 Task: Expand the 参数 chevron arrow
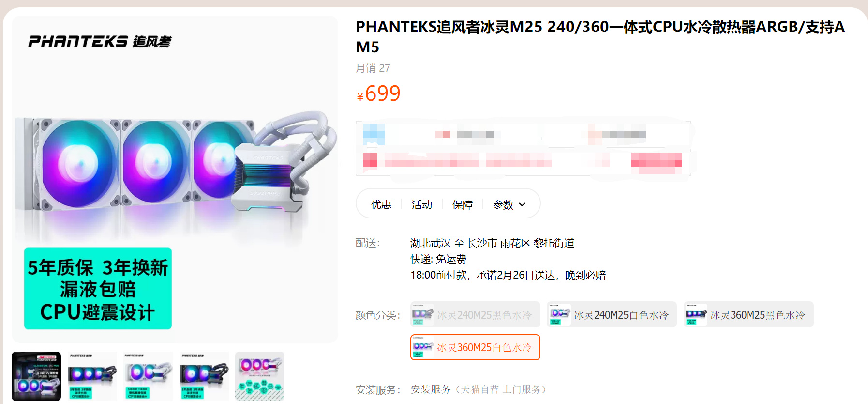[522, 205]
